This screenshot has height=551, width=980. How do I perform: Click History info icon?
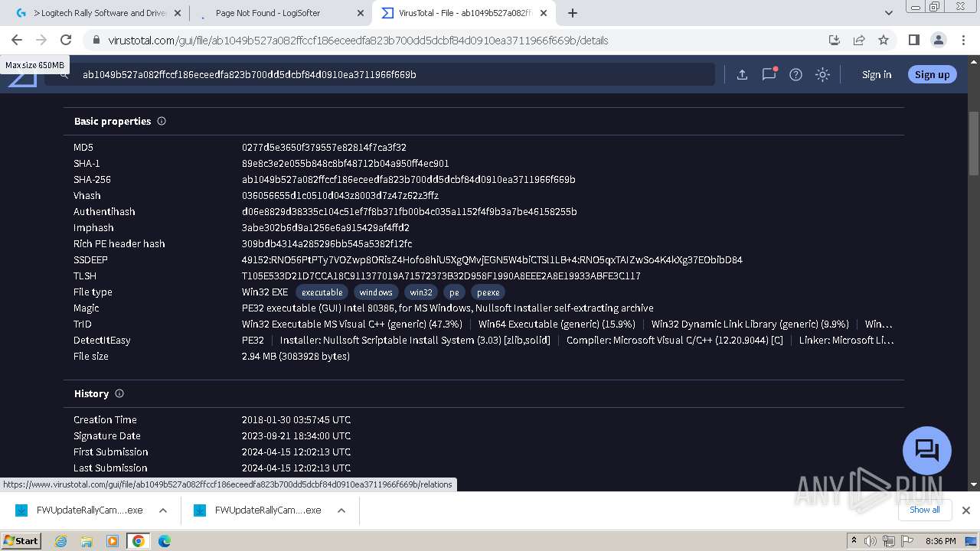point(119,393)
